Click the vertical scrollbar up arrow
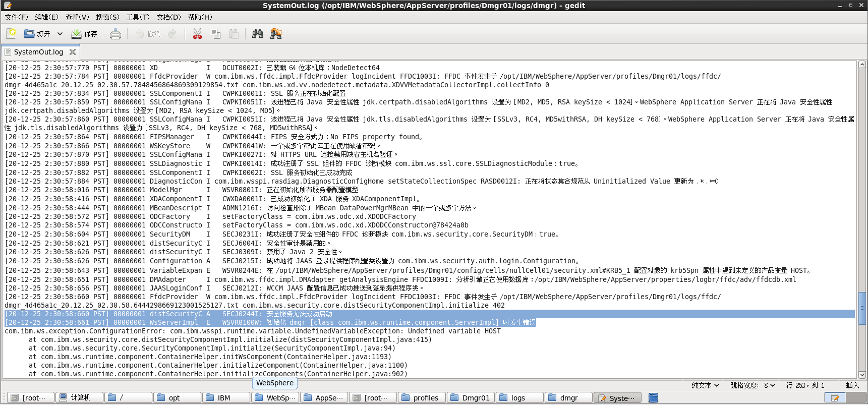This screenshot has width=868, height=405. [862, 65]
